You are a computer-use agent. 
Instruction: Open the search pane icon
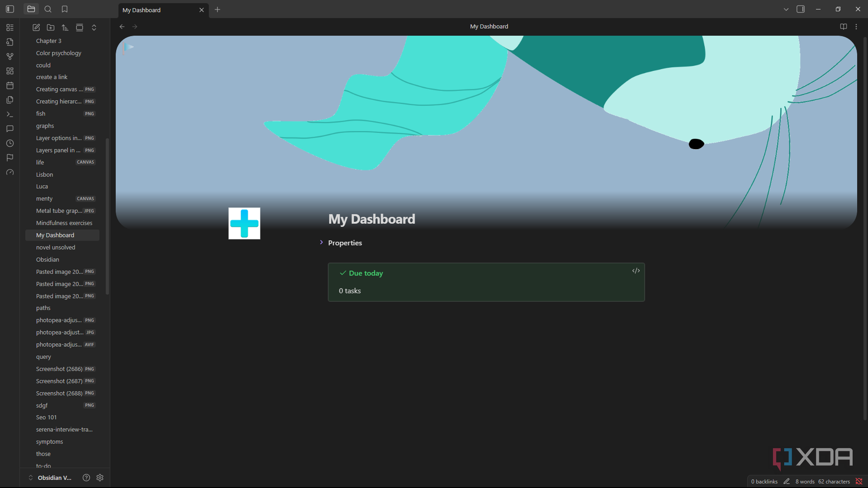coord(48,9)
